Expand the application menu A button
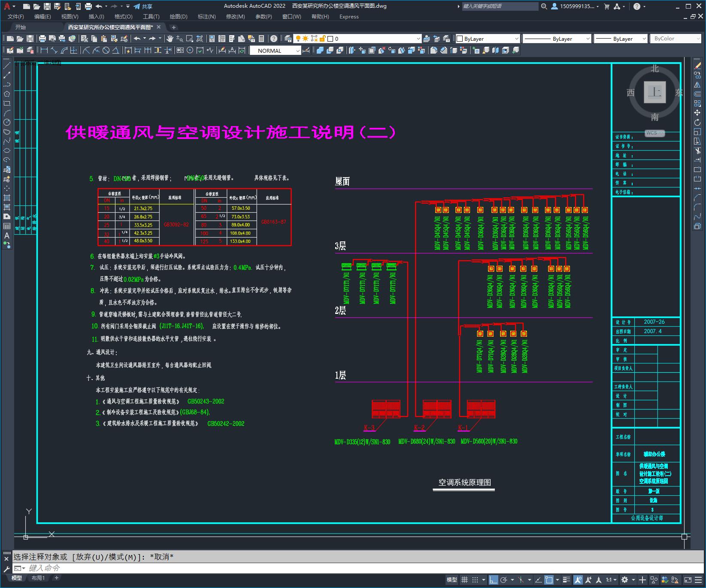 pyautogui.click(x=9, y=6)
